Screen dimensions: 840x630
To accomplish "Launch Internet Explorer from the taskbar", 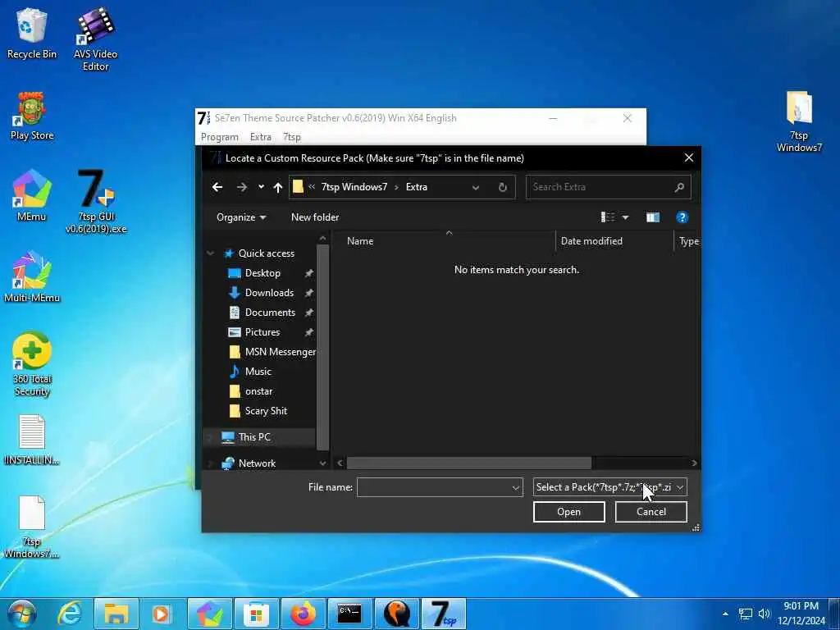I will [70, 614].
